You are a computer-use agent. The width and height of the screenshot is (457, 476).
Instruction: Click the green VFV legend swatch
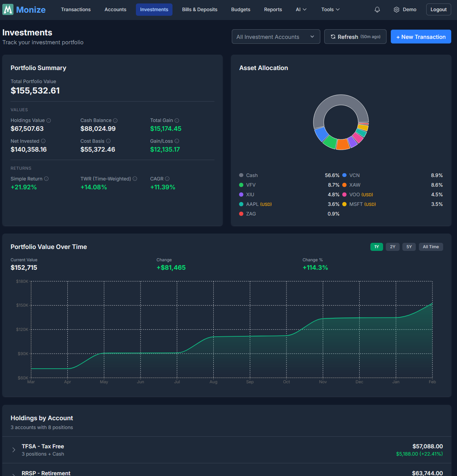[x=241, y=185]
